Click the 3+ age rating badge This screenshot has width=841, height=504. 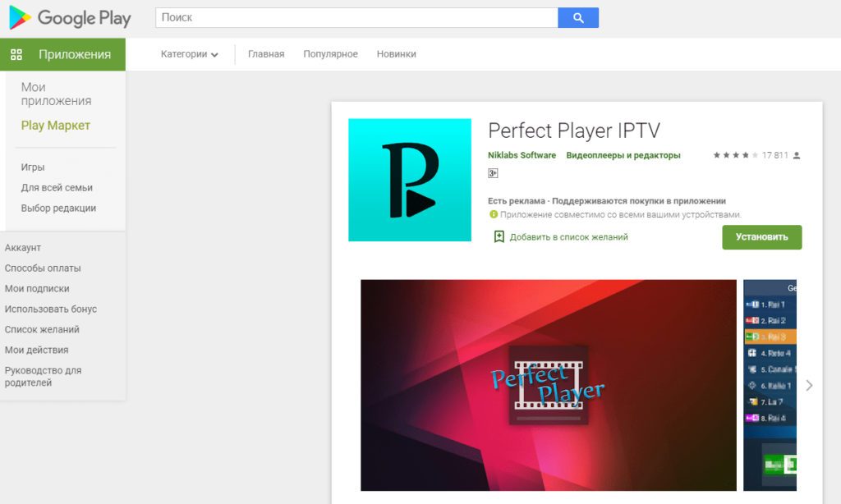494,173
